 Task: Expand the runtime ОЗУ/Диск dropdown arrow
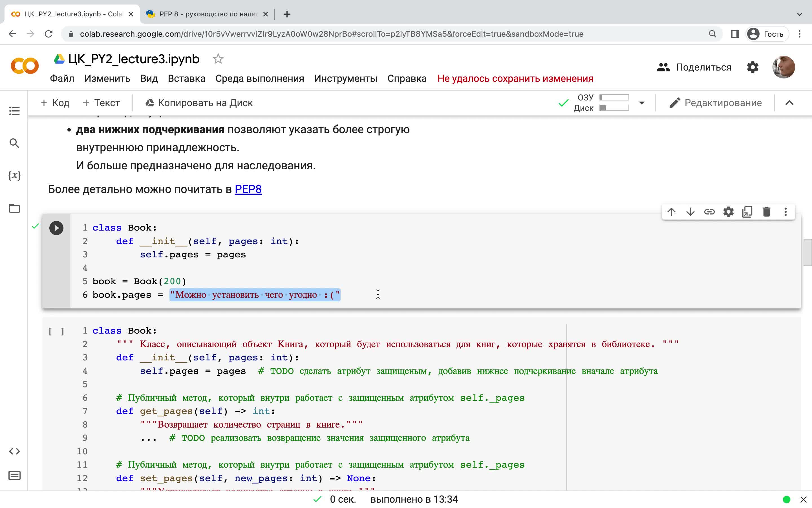[641, 103]
